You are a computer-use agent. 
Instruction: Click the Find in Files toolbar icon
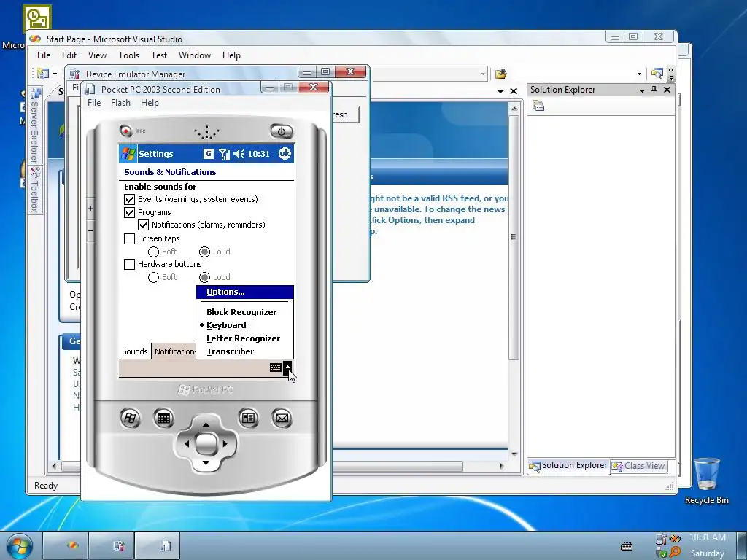coord(657,74)
